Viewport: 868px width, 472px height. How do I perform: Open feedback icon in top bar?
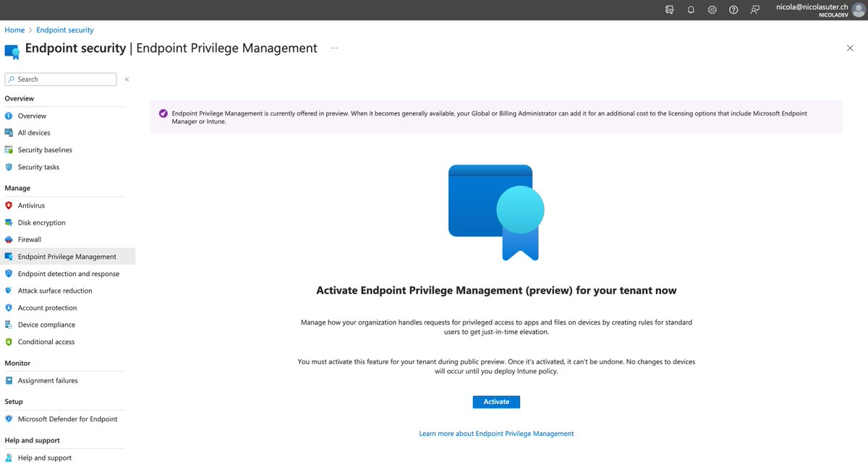click(755, 9)
